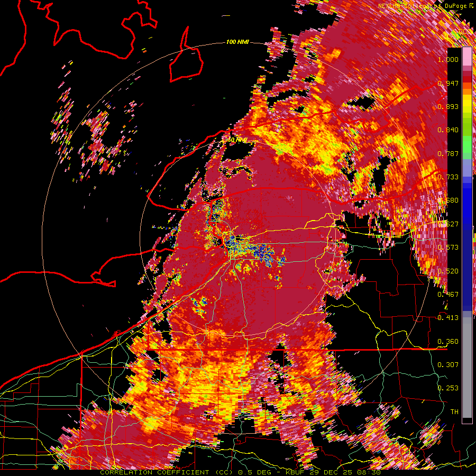Select the 0.680 scale value
This screenshot has width=476, height=476.
pyautogui.click(x=448, y=200)
